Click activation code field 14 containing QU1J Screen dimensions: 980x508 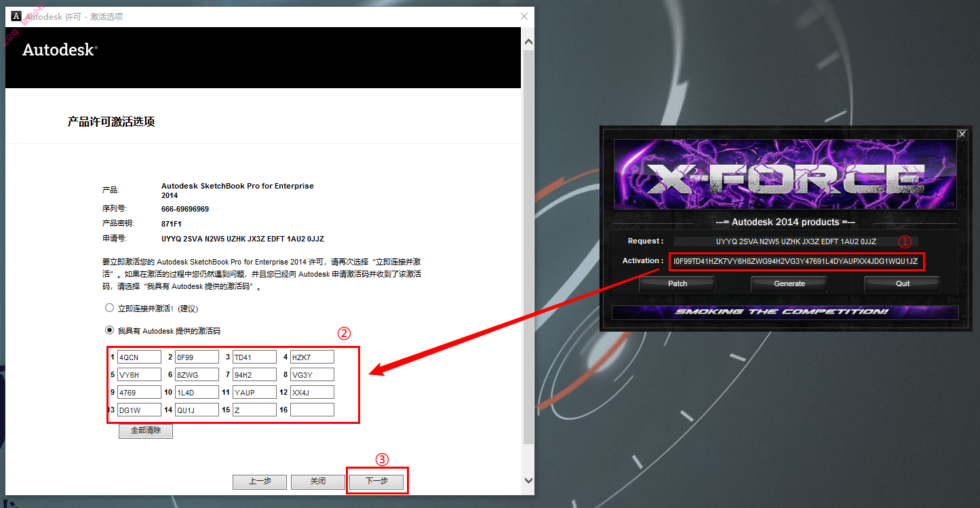tap(197, 410)
